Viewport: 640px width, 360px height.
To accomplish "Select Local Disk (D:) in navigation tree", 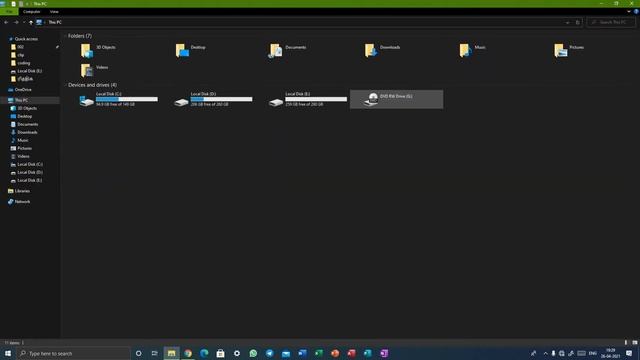I will [x=30, y=172].
